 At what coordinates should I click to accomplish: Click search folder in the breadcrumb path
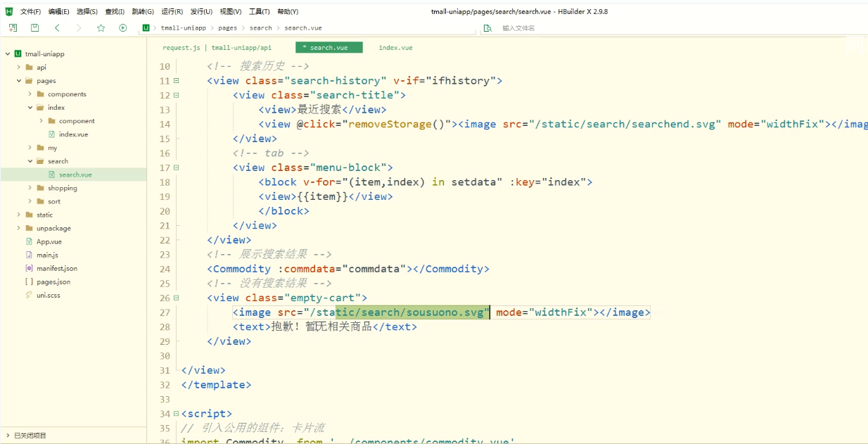click(x=260, y=28)
